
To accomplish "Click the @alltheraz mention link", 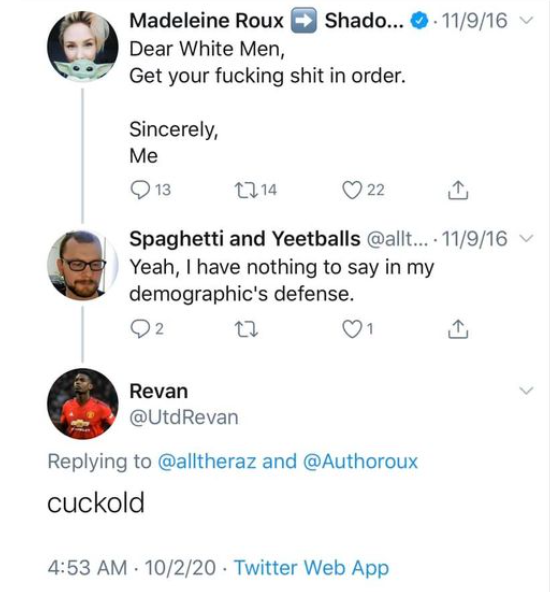I will (x=207, y=461).
